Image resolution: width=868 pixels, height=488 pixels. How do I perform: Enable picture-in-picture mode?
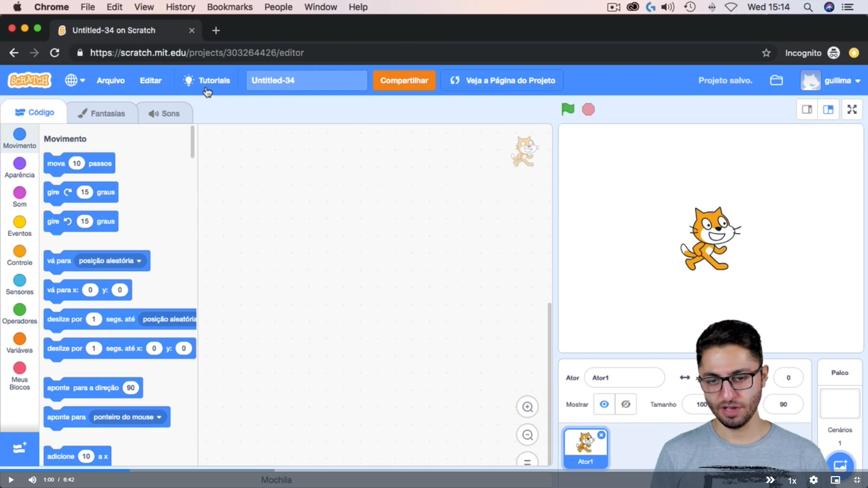coord(835,480)
